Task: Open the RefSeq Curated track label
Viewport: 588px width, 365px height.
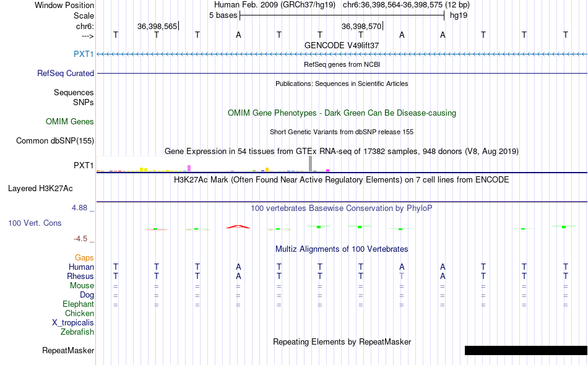Action: 66,73
